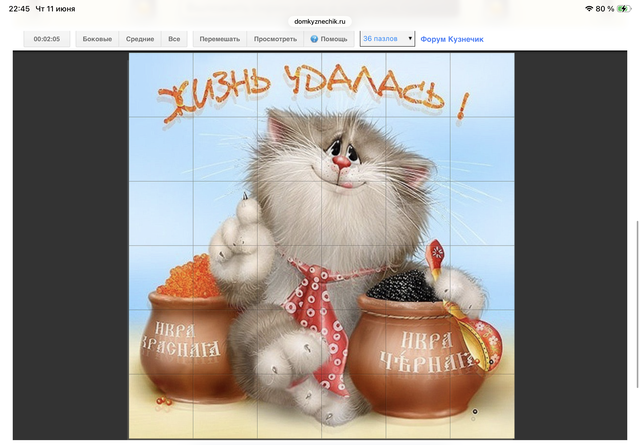
Task: Shuffle pieces with Перемешать button
Action: (220, 39)
